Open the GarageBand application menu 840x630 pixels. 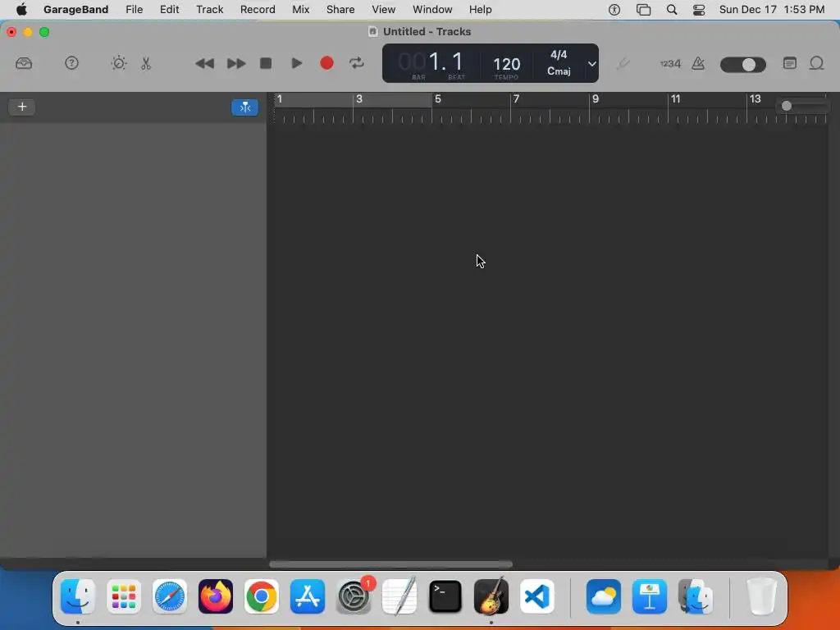[x=75, y=10]
